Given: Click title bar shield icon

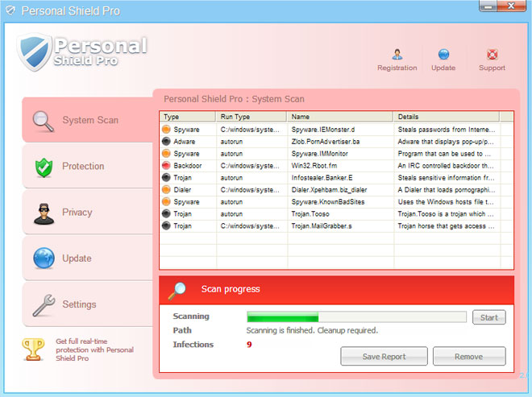Looking at the screenshot, I should pos(10,10).
